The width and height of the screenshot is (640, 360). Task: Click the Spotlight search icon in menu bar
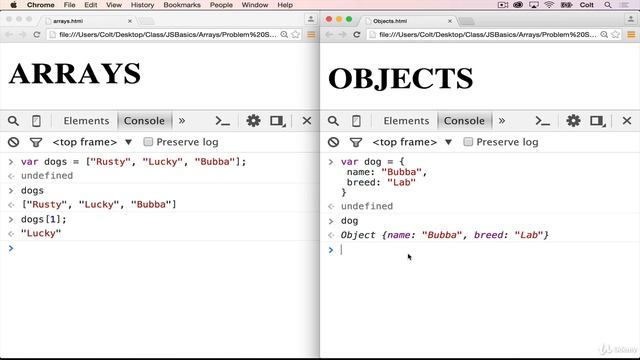tap(608, 5)
